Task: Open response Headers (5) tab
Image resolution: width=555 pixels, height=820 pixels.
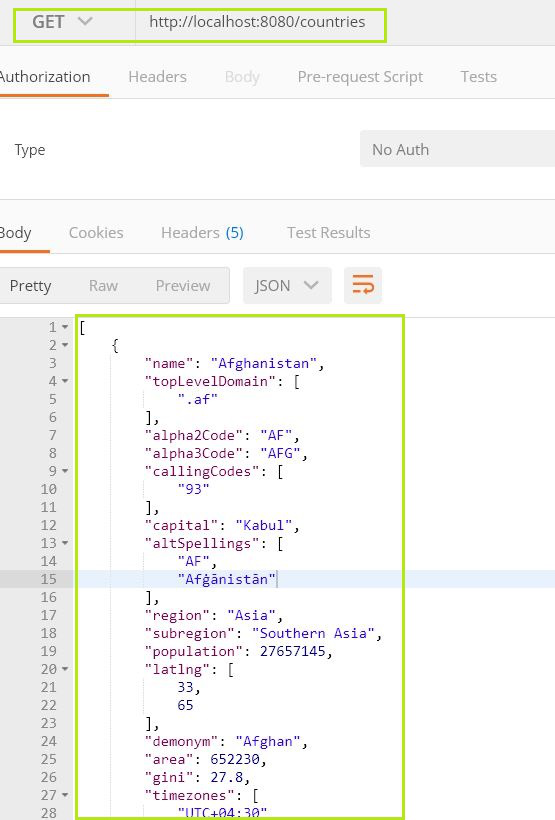Action: 202,233
